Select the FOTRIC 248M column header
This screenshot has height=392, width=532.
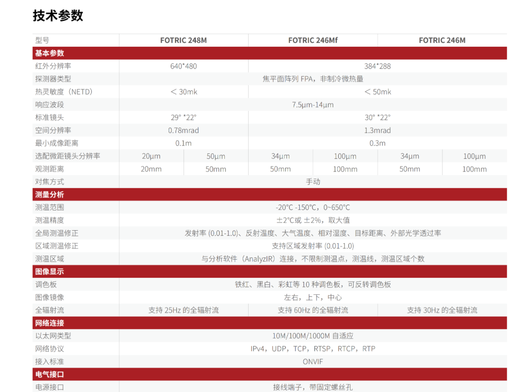point(184,40)
